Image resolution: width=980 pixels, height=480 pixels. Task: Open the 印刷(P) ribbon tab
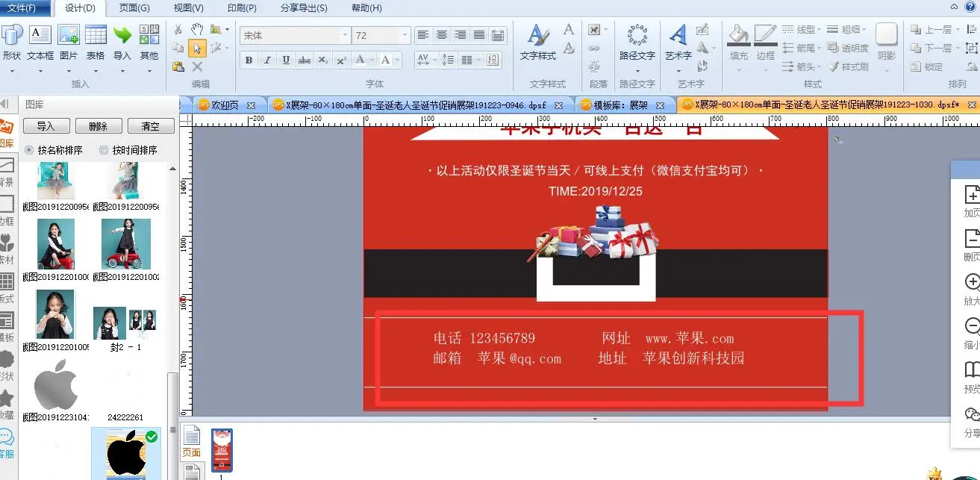(x=241, y=8)
